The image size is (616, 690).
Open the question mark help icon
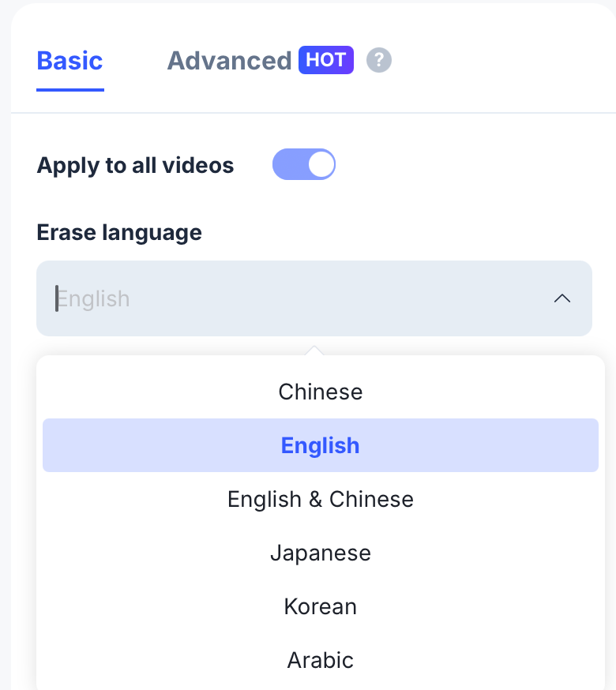click(x=379, y=60)
